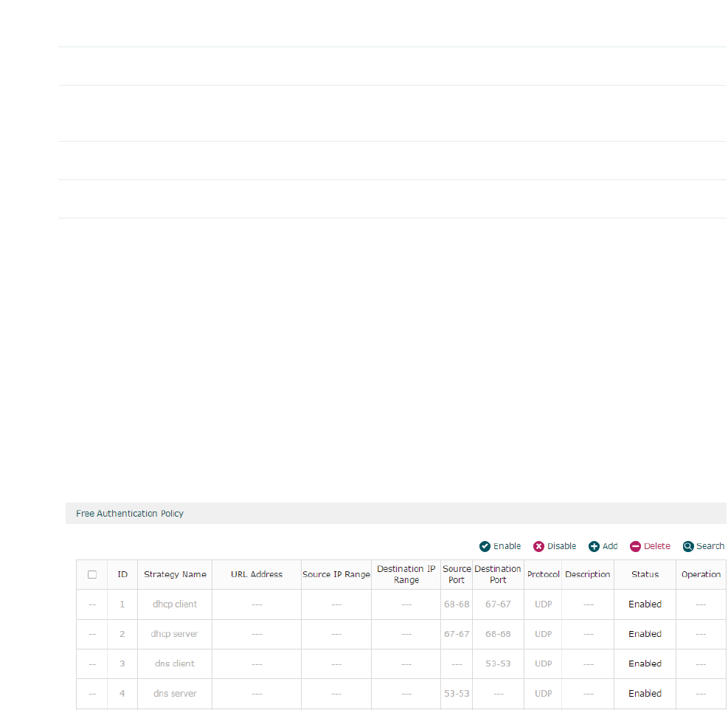
Task: Click the Search text label
Action: 710,546
